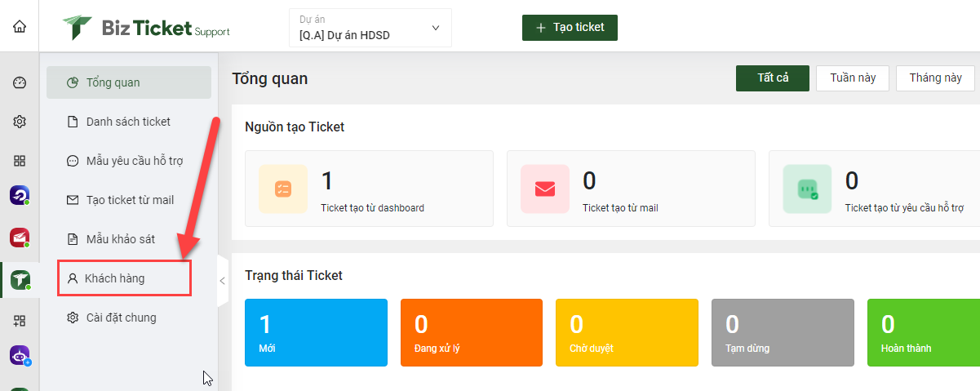This screenshot has height=391, width=980.
Task: Open settings gear in left rail
Action: [20, 122]
